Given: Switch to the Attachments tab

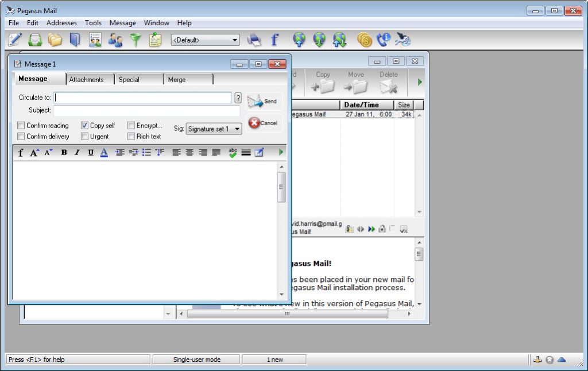Looking at the screenshot, I should (90, 79).
